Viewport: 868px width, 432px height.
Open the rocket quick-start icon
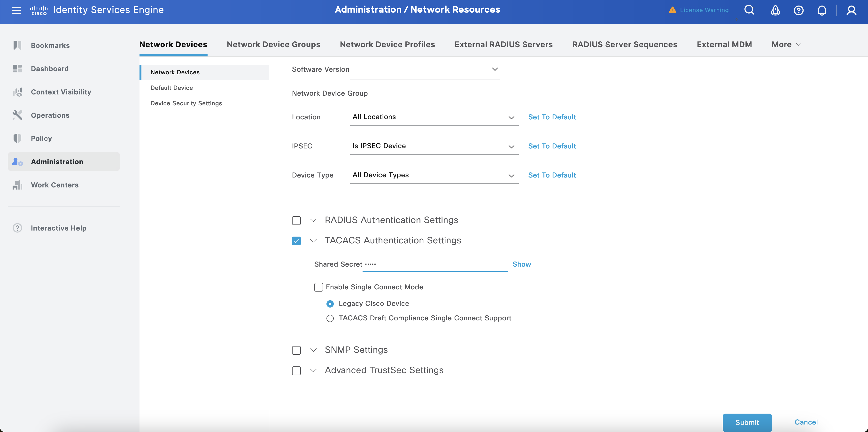[775, 10]
